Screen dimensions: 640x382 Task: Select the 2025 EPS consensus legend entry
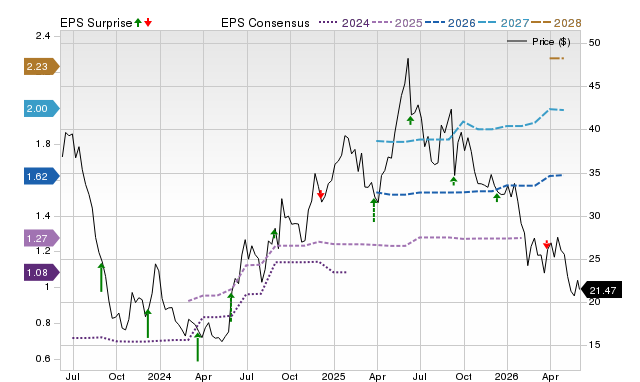click(398, 23)
